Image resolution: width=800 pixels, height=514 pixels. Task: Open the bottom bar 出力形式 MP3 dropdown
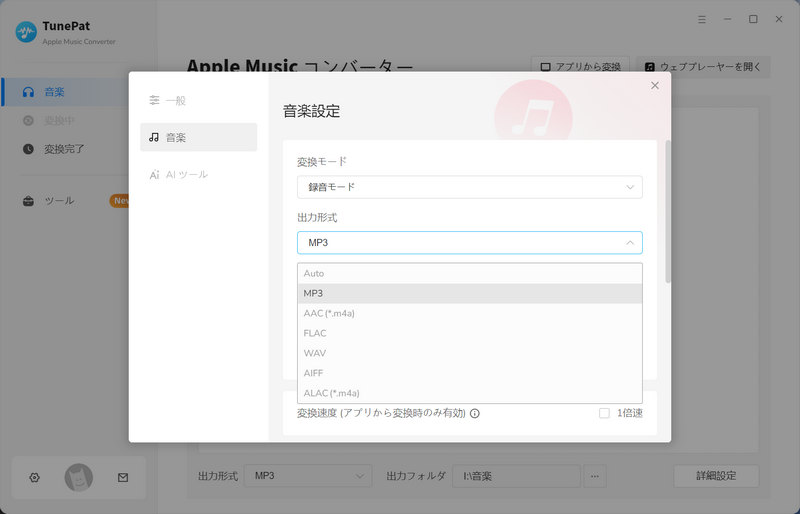pos(308,476)
